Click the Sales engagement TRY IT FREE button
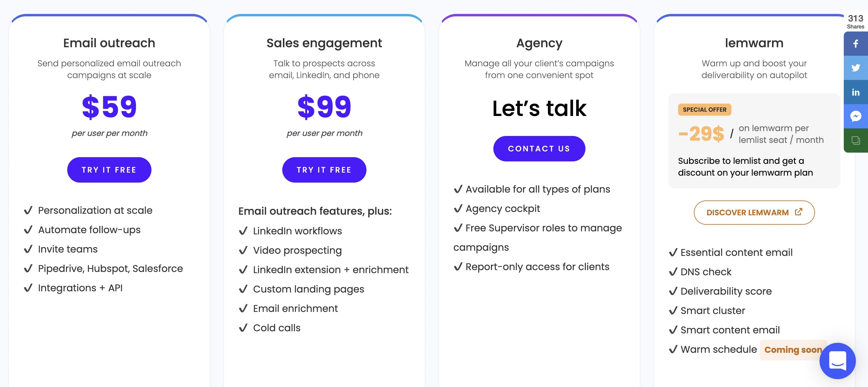This screenshot has height=387, width=868. coord(324,169)
